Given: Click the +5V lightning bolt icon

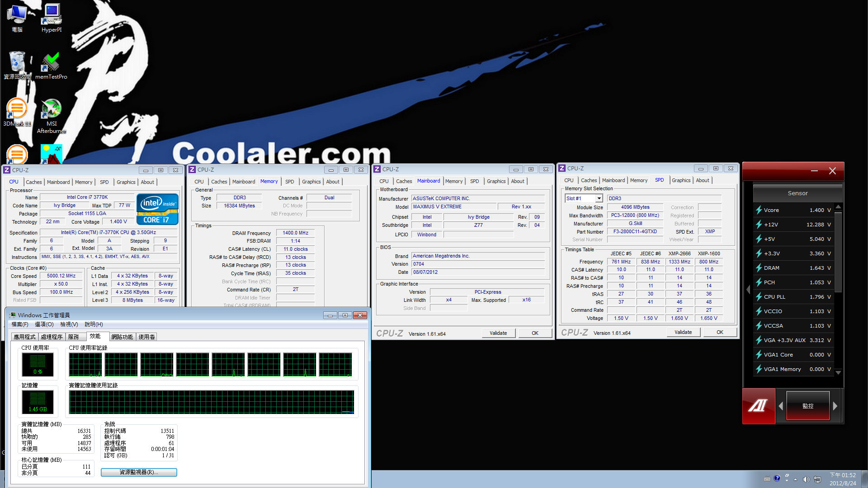Looking at the screenshot, I should pyautogui.click(x=759, y=239).
